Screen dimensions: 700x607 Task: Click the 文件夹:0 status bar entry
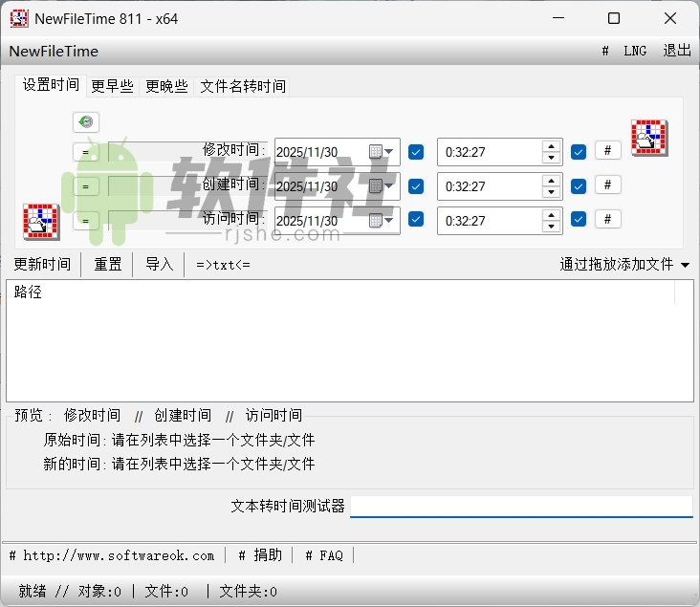[x=248, y=592]
